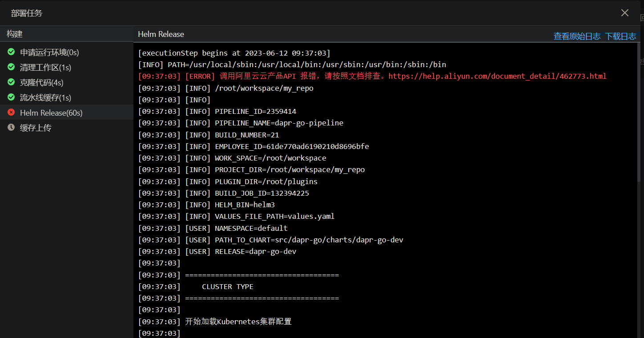The width and height of the screenshot is (644, 338).
Task: Click the Helm Release log panel title
Action: tap(161, 34)
